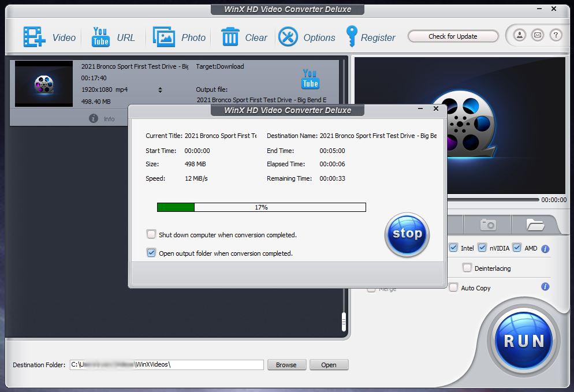
Task: Click the Video add icon in toolbar
Action: click(34, 37)
